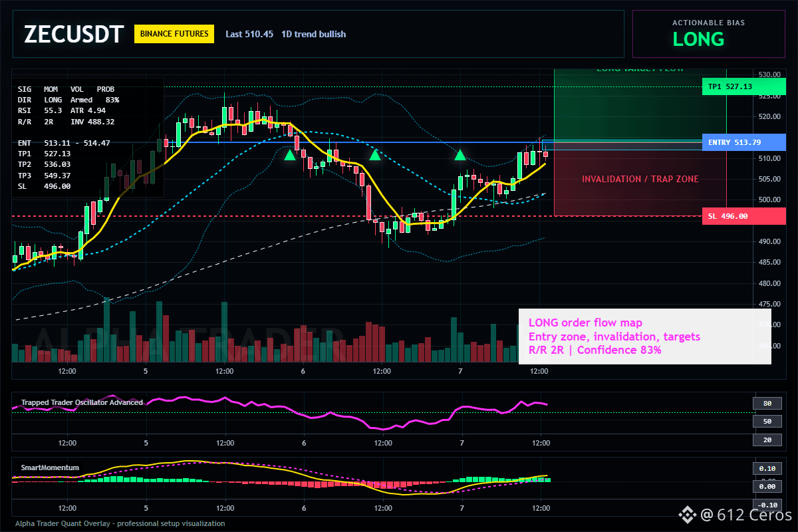Click the 475.00 price axis label
Screen dimensions: 798x532
pos(769,305)
